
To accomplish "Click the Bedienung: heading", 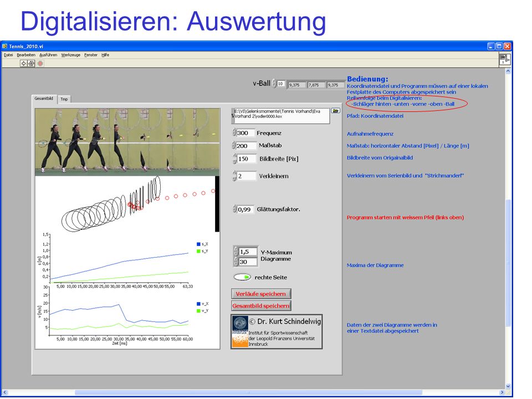I will pyautogui.click(x=367, y=79).
